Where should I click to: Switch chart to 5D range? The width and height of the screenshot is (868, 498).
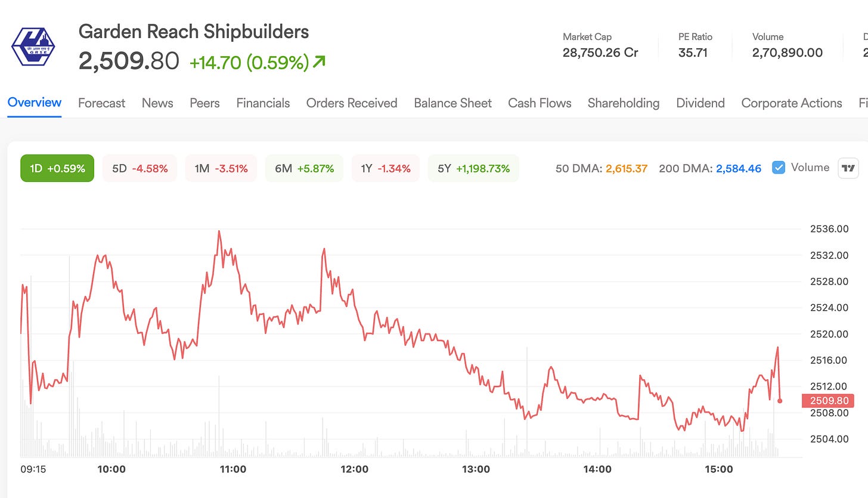pos(139,168)
